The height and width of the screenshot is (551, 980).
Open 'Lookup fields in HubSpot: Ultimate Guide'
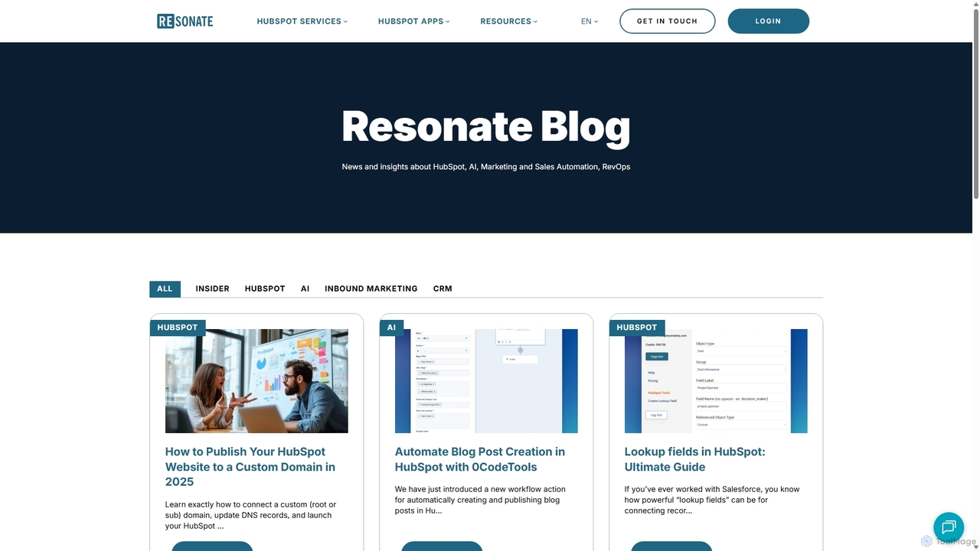point(694,459)
